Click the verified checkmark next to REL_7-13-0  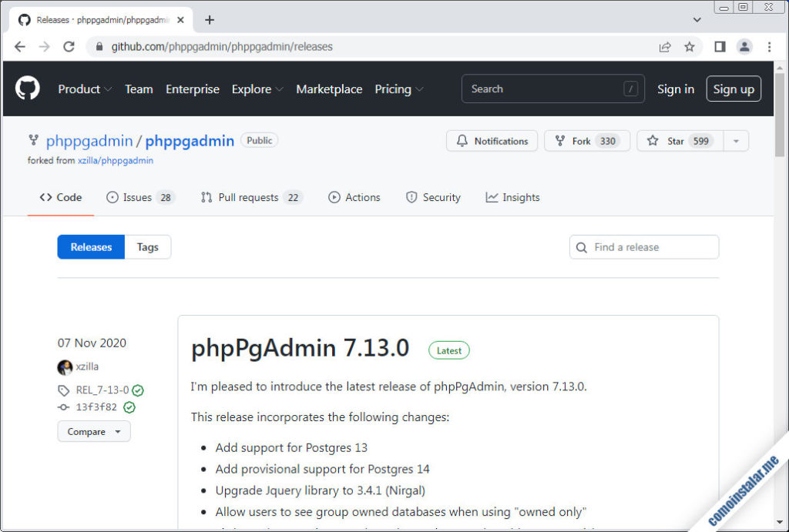click(x=137, y=390)
